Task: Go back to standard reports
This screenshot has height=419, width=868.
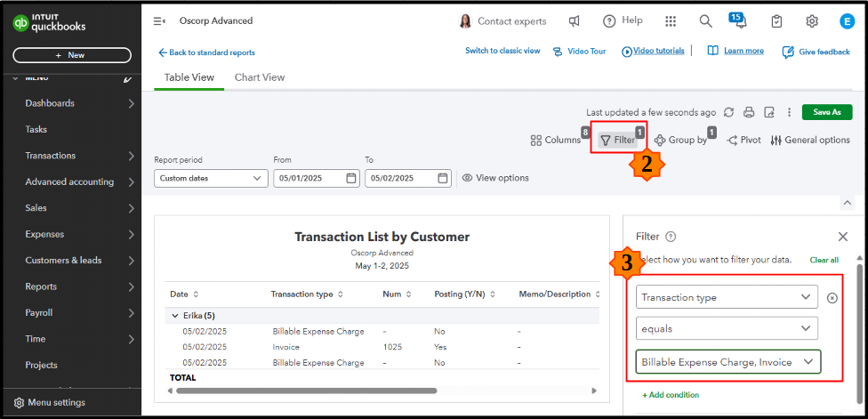Action: click(x=206, y=52)
